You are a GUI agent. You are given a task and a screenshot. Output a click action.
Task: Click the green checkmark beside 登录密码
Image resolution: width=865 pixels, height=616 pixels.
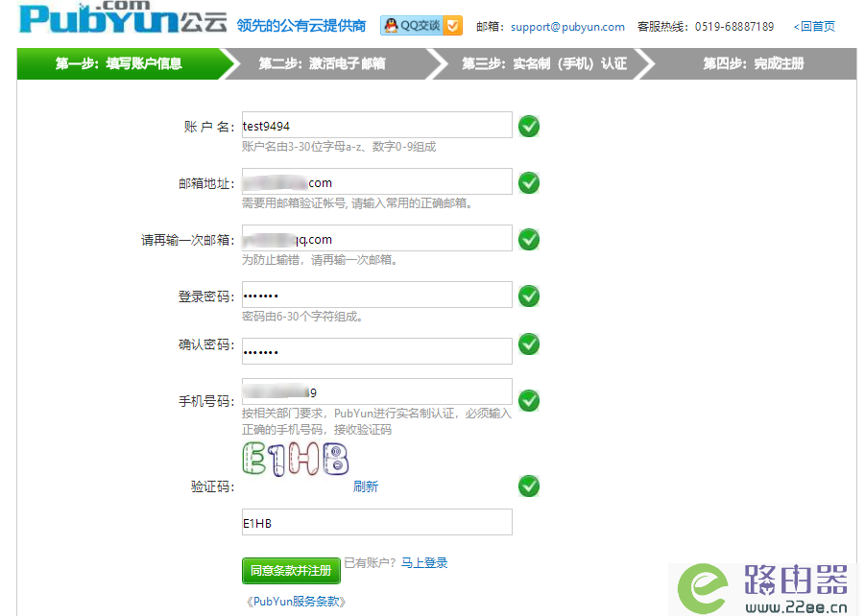(x=529, y=296)
